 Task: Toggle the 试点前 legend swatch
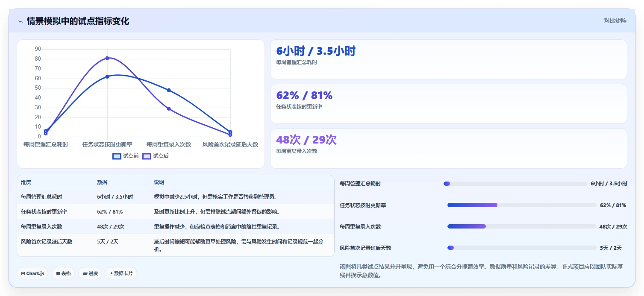pos(117,156)
